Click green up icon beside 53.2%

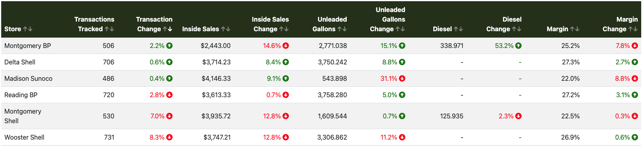(518, 46)
